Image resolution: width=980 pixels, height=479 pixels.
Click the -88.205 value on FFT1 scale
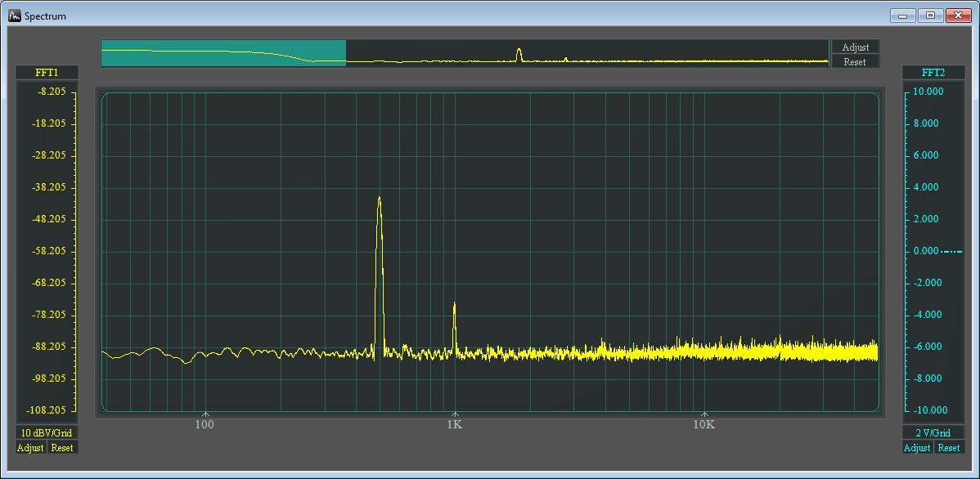pyautogui.click(x=49, y=347)
